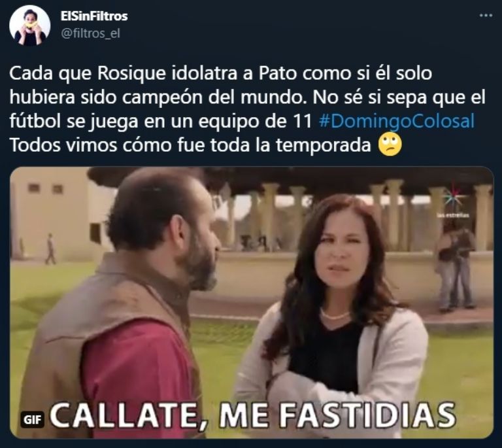The image size is (502, 448).
Task: Click the person walking in GIF background
Action: click(x=50, y=249)
